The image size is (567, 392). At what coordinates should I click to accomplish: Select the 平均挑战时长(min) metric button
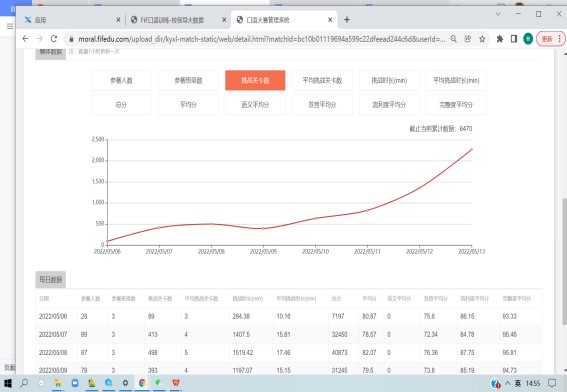pos(456,80)
